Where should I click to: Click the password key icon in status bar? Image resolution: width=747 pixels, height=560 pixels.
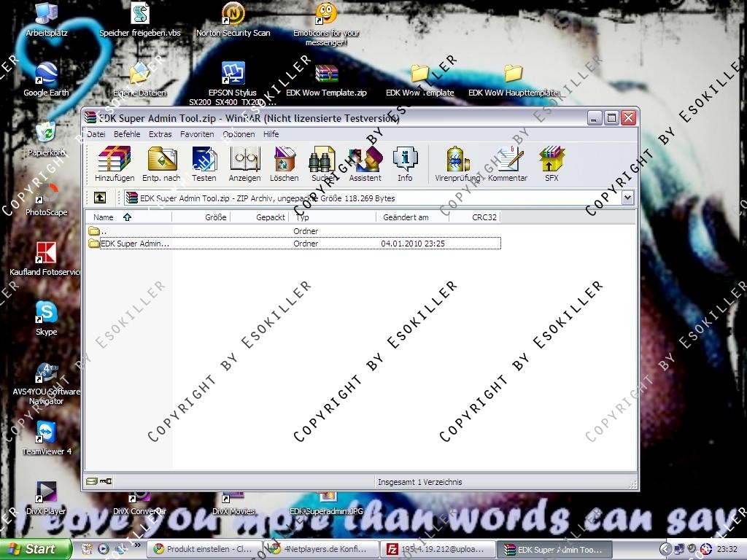pyautogui.click(x=106, y=481)
